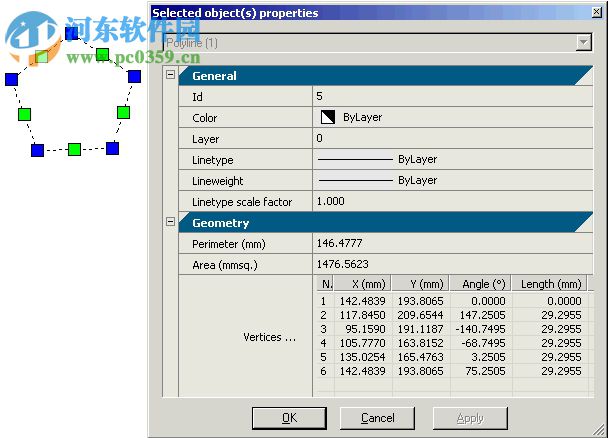Image resolution: width=609 pixels, height=438 pixels.
Task: Select vertex 4 Y value 163.8152
Action: 420,343
